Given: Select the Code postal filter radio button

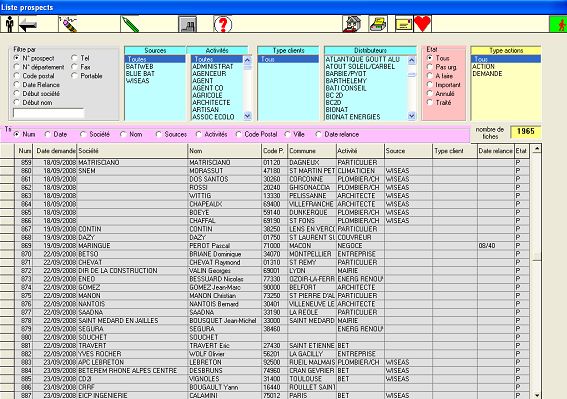Looking at the screenshot, I should click(x=17, y=76).
